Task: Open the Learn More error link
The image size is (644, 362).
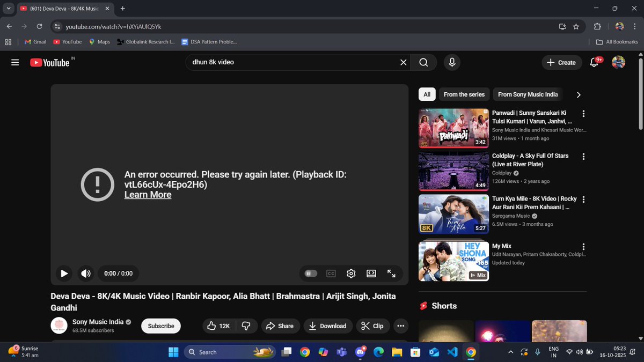Action: [148, 195]
